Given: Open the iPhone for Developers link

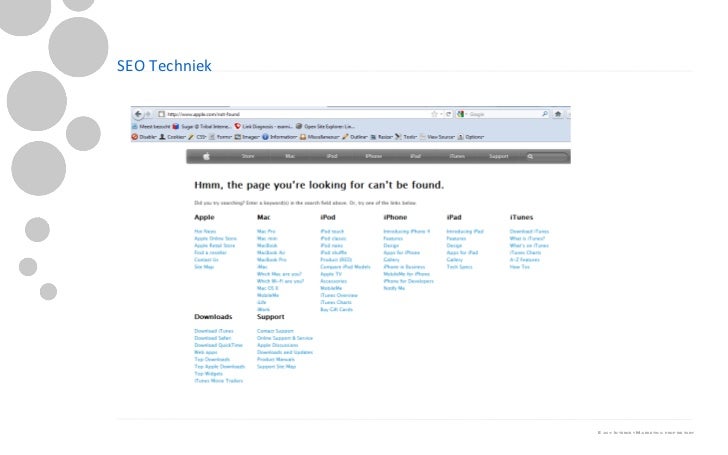Looking at the screenshot, I should click(408, 281).
